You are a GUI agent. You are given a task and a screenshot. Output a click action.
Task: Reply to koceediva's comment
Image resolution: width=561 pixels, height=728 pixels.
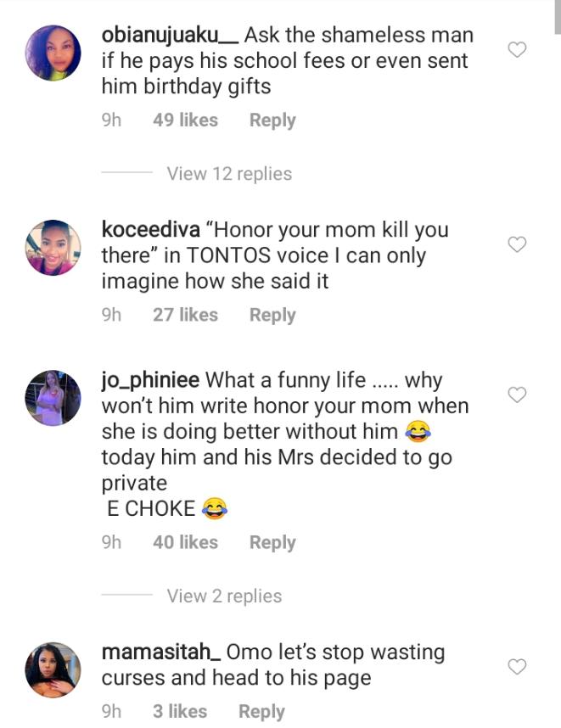pyautogui.click(x=272, y=315)
